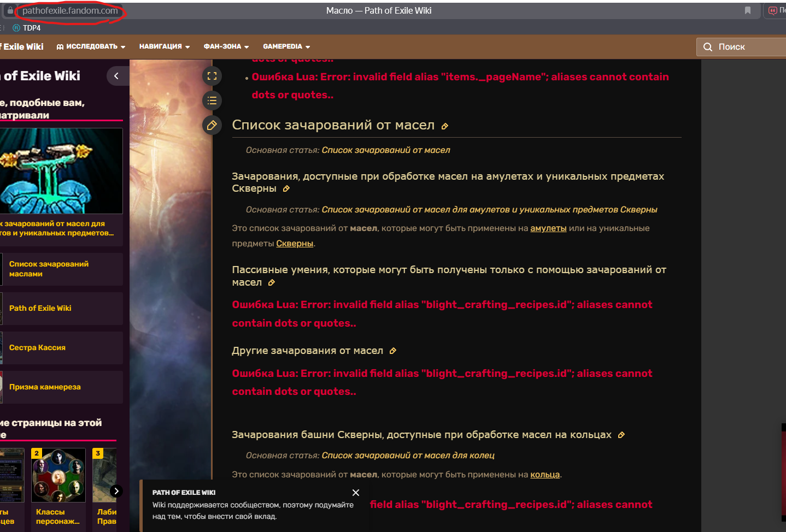Follow the 'Скверны' hyperlink in paragraph

[x=295, y=244]
